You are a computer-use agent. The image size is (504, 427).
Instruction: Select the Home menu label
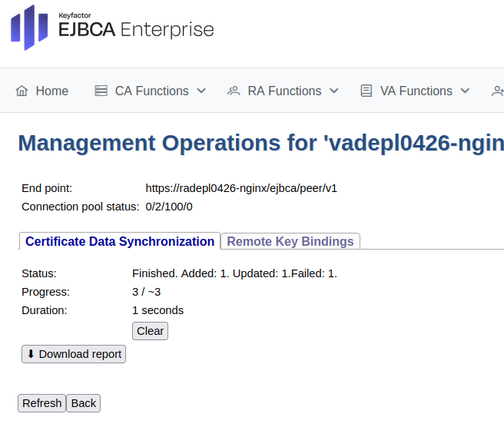tap(52, 91)
